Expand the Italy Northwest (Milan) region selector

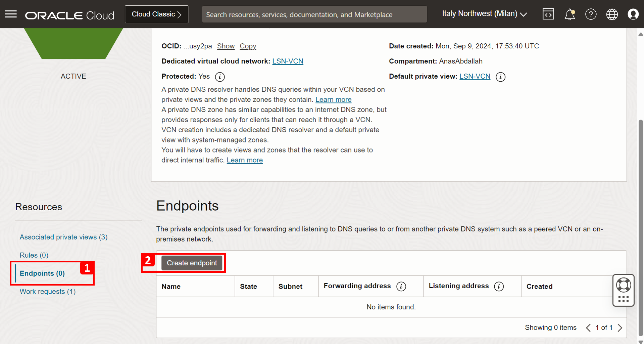(484, 14)
